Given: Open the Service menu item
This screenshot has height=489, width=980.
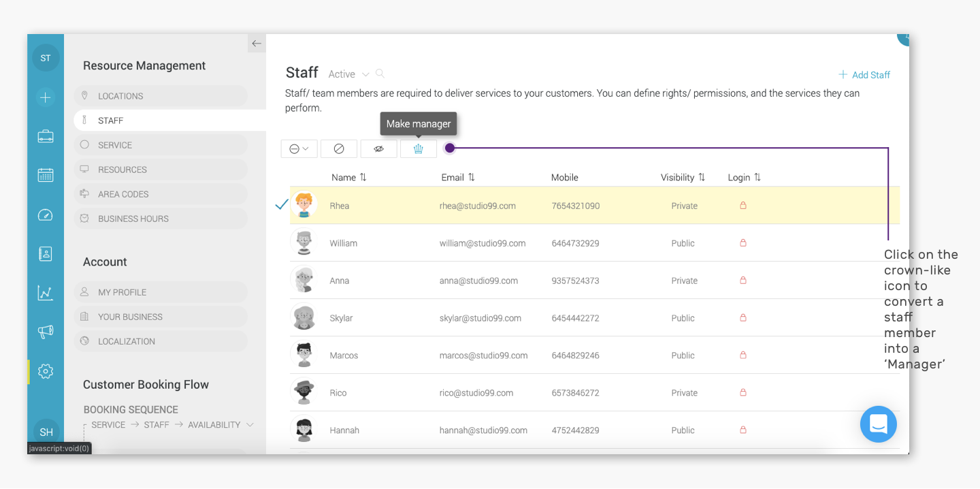Looking at the screenshot, I should click(161, 145).
